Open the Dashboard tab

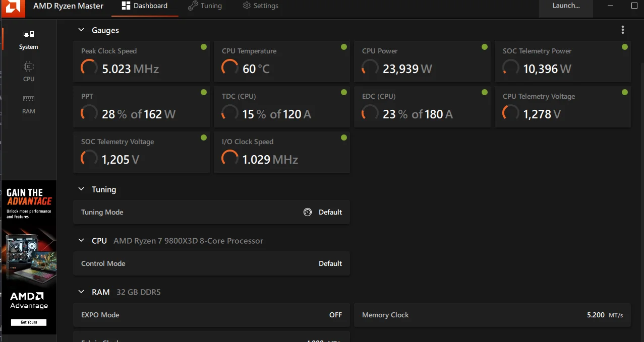tap(144, 6)
